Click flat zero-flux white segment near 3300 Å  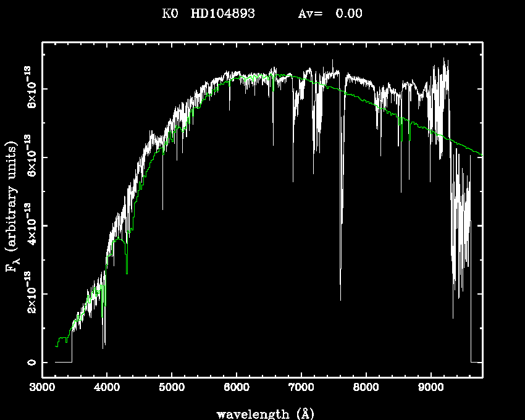(x=63, y=362)
